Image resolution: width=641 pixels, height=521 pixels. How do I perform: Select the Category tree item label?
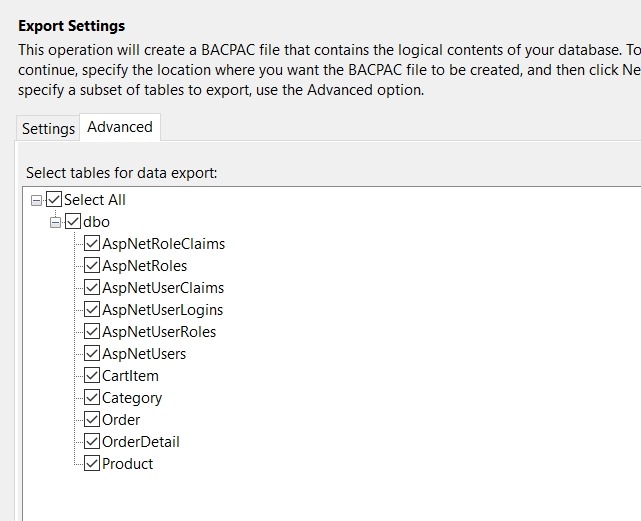(x=132, y=398)
